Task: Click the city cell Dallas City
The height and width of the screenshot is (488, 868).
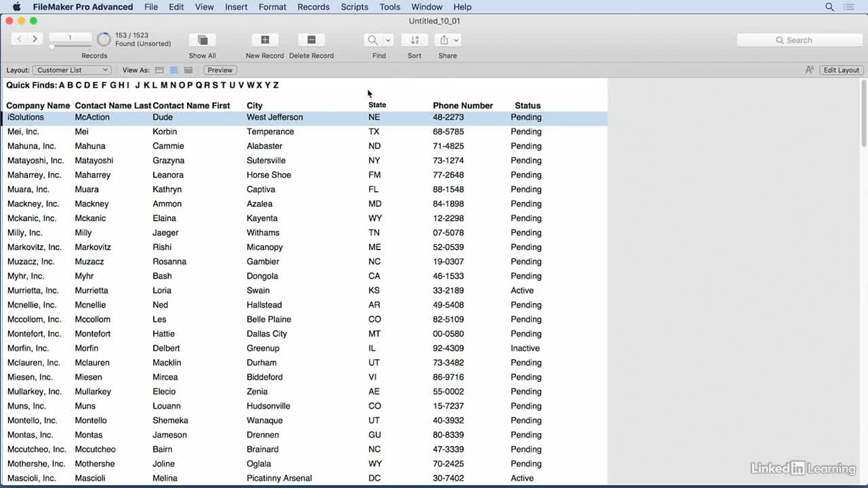Action: coord(267,334)
